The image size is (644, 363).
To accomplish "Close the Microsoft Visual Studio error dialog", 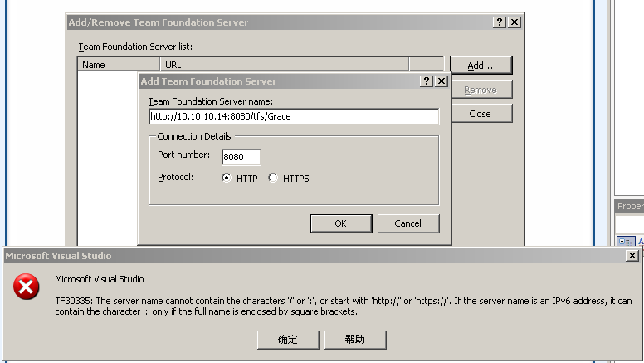I will (632, 256).
